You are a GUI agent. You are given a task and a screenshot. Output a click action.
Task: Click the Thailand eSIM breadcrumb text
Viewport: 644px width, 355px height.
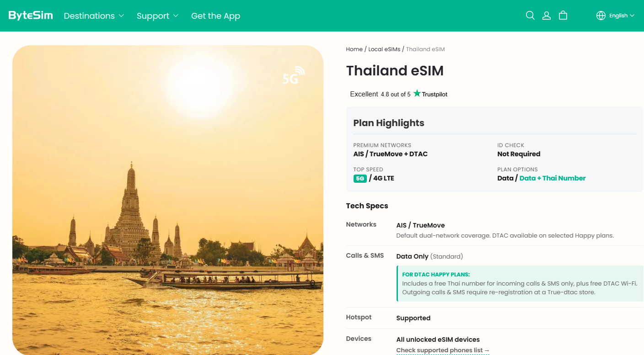pos(425,49)
